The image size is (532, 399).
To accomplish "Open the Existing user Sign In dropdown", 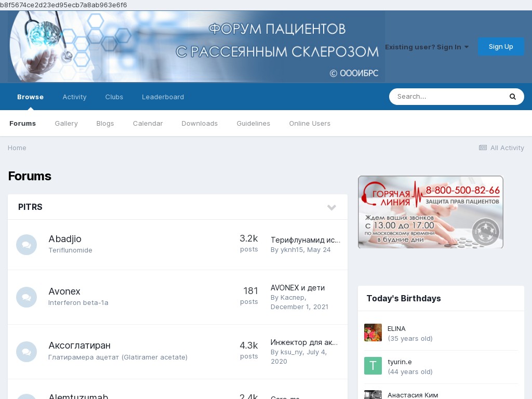I will click(427, 47).
